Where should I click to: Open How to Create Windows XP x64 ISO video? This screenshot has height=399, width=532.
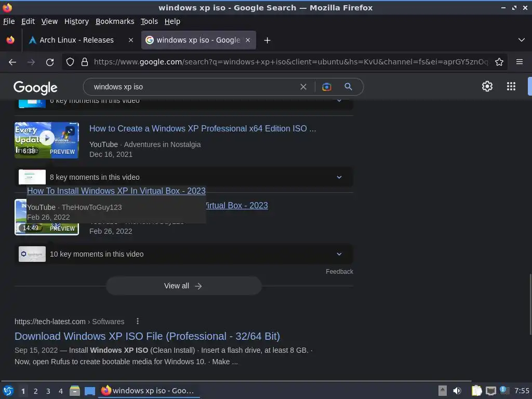pyautogui.click(x=203, y=129)
